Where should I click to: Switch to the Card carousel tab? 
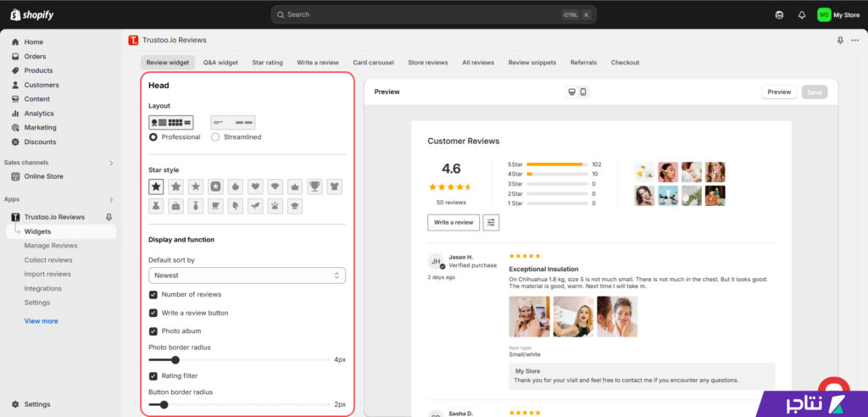pos(374,63)
